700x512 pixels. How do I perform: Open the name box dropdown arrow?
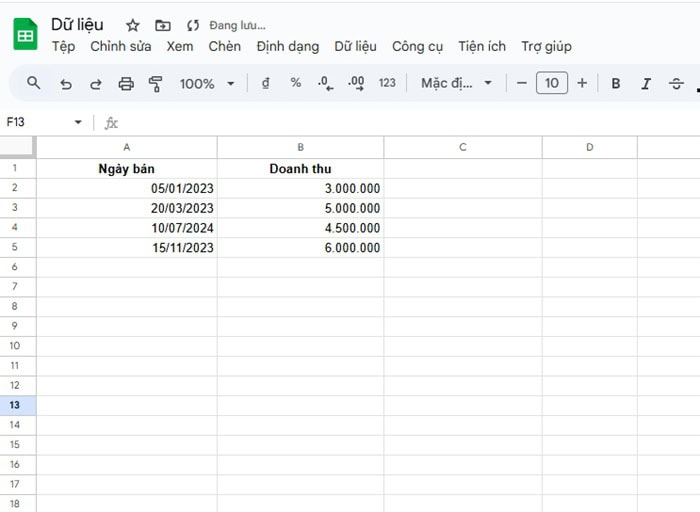[x=78, y=123]
